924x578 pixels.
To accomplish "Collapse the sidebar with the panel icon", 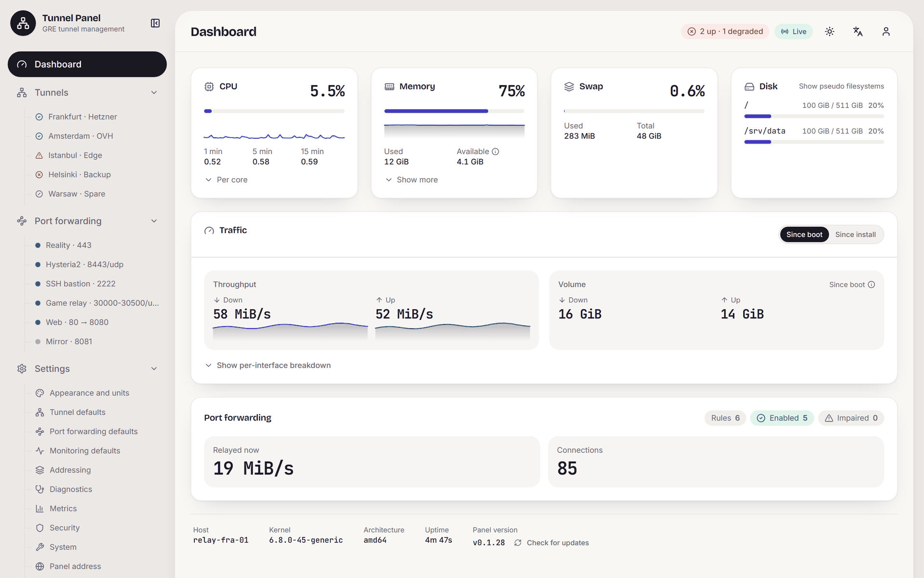I will pyautogui.click(x=155, y=23).
